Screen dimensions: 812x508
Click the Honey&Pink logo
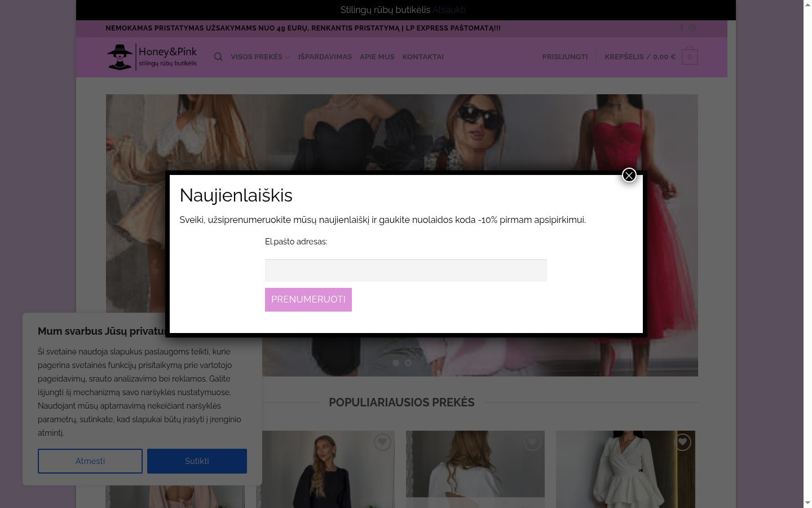152,57
